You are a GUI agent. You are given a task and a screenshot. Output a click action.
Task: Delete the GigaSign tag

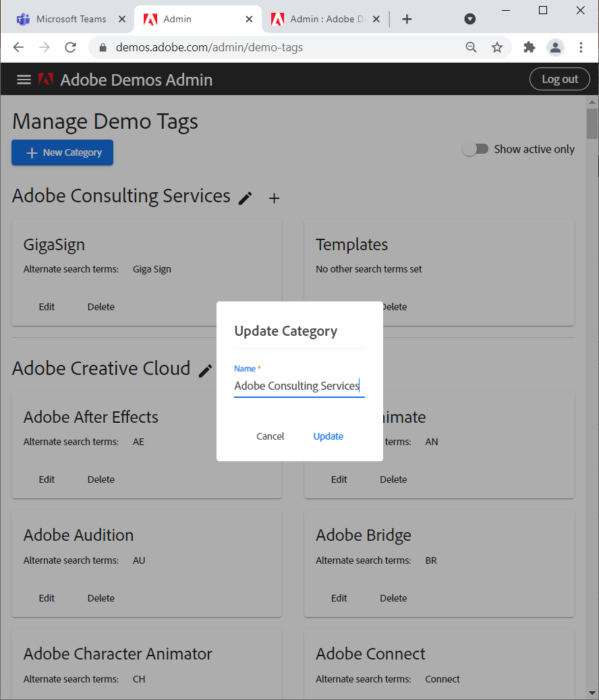[x=101, y=307]
